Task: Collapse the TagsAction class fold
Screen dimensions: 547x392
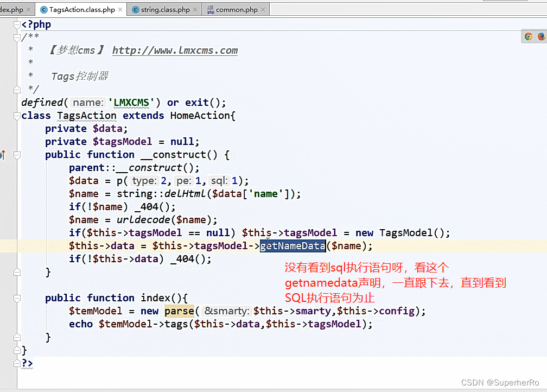Action: click(x=17, y=116)
